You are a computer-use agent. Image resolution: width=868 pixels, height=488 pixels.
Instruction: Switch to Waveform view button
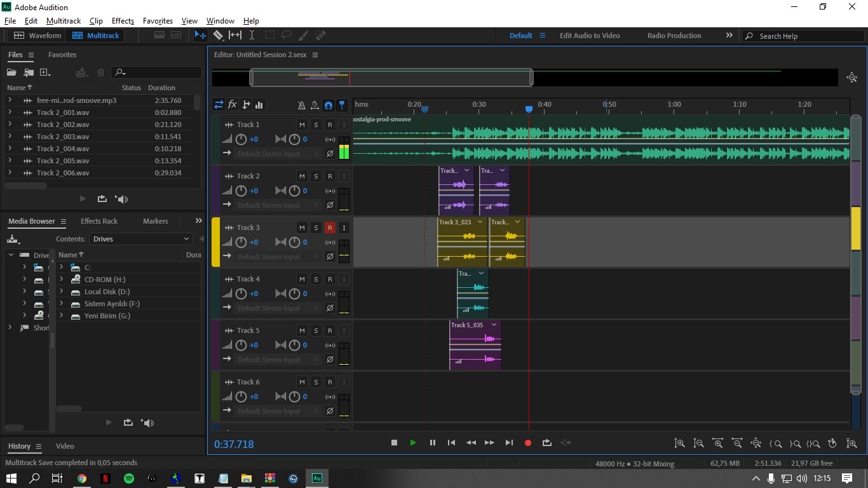coord(37,36)
